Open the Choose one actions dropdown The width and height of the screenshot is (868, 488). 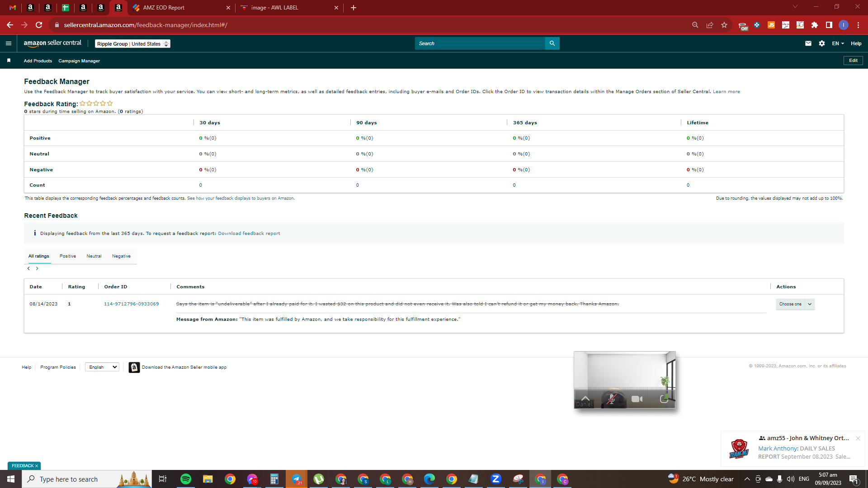coord(795,304)
